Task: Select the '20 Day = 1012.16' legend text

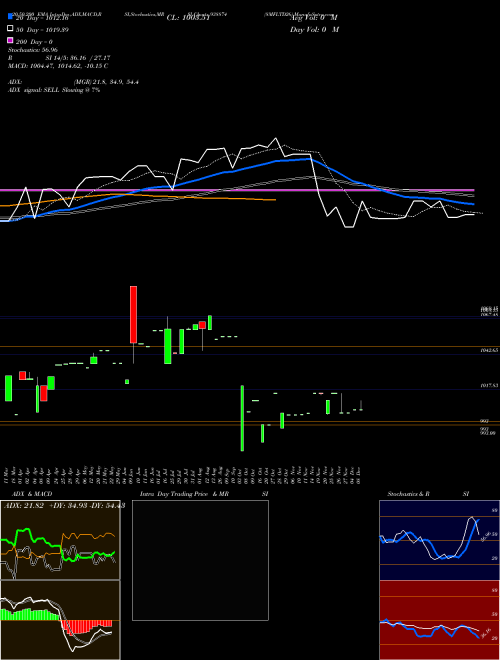Action: [x=42, y=18]
